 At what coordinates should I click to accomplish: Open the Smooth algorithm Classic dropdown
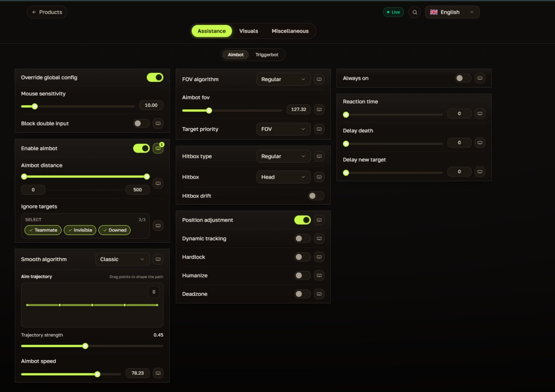(122, 259)
